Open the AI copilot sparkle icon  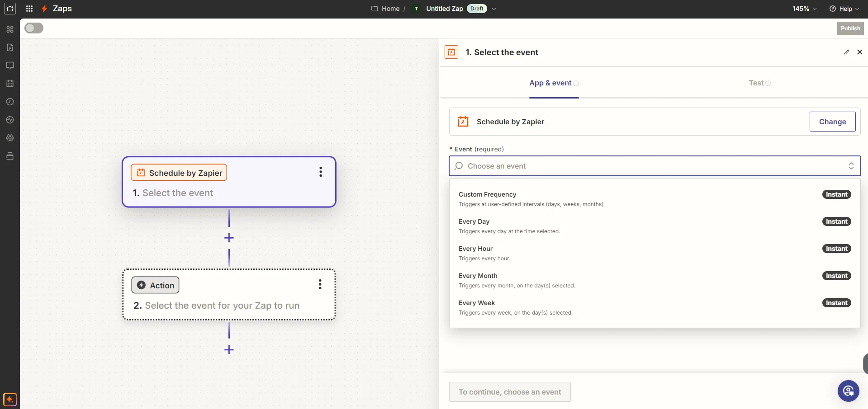click(10, 400)
